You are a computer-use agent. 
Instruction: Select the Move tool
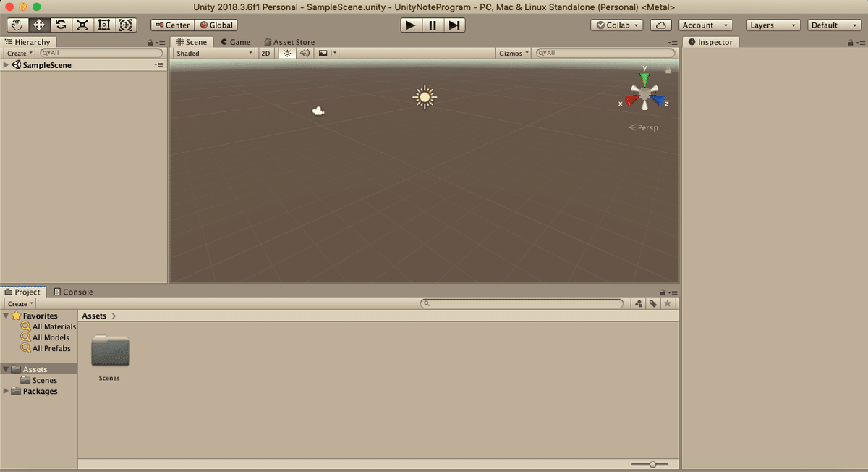click(x=39, y=25)
